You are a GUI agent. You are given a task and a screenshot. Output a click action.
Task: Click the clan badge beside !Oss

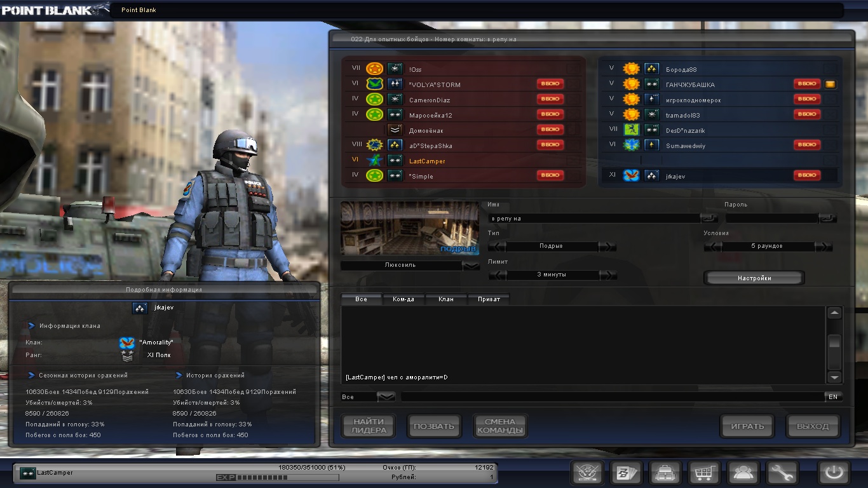(374, 69)
